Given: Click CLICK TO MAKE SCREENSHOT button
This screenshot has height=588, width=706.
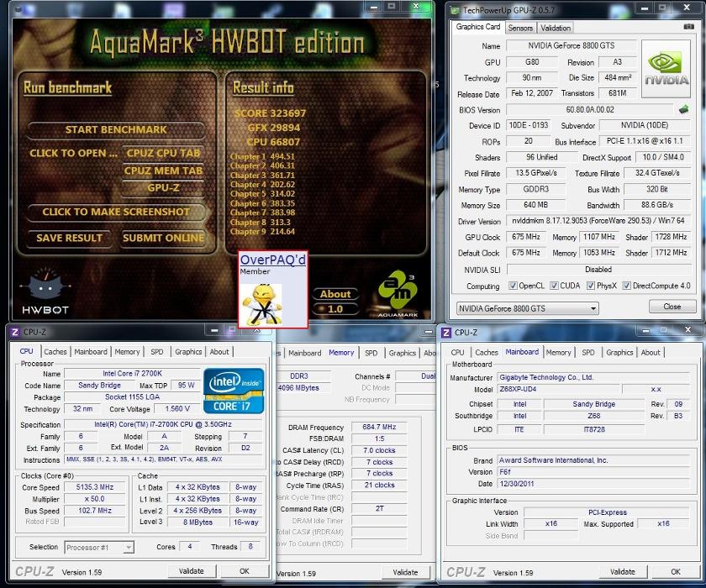Looking at the screenshot, I should pyautogui.click(x=116, y=212).
